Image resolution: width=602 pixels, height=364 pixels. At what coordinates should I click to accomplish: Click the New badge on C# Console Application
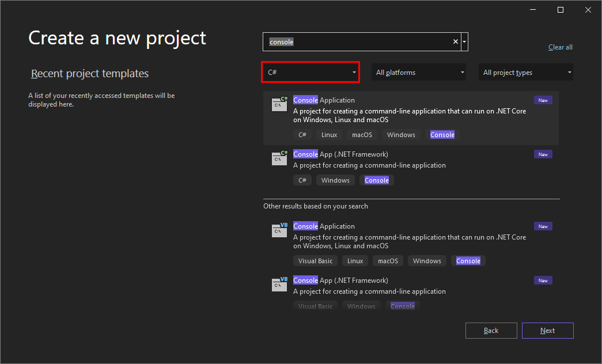pos(543,100)
